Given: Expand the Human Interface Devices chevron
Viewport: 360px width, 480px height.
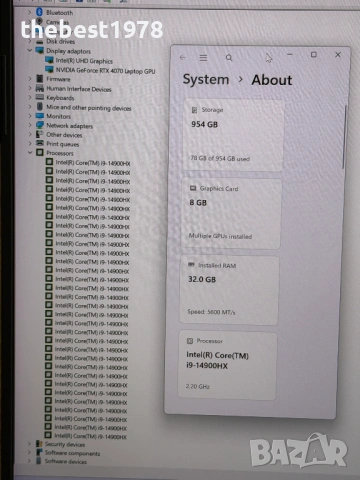Looking at the screenshot, I should [30, 88].
